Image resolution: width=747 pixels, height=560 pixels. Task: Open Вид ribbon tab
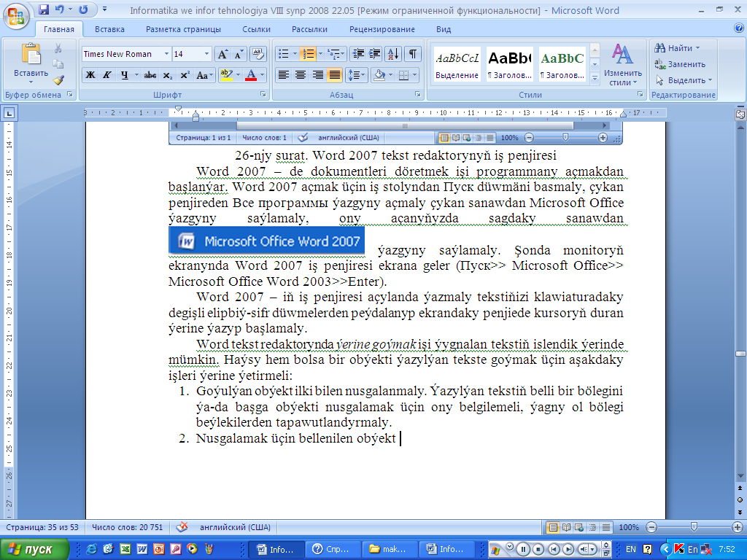(444, 29)
